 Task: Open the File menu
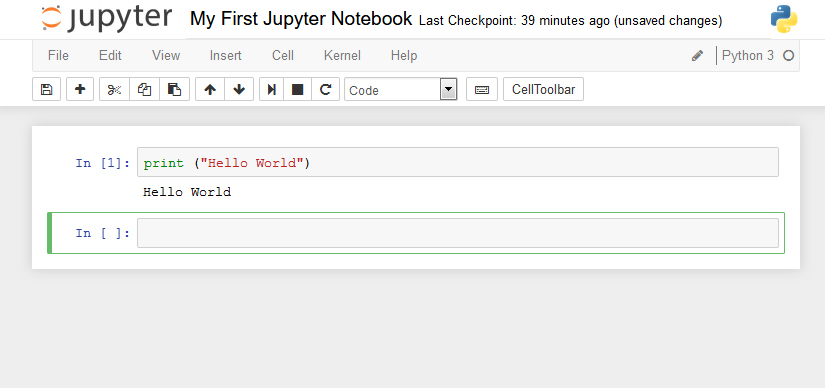58,55
